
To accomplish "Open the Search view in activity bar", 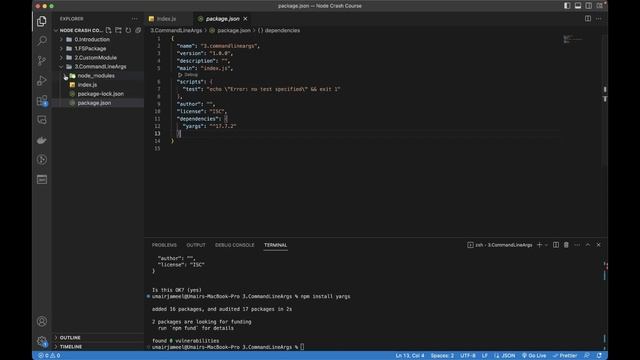I will 42,41.
